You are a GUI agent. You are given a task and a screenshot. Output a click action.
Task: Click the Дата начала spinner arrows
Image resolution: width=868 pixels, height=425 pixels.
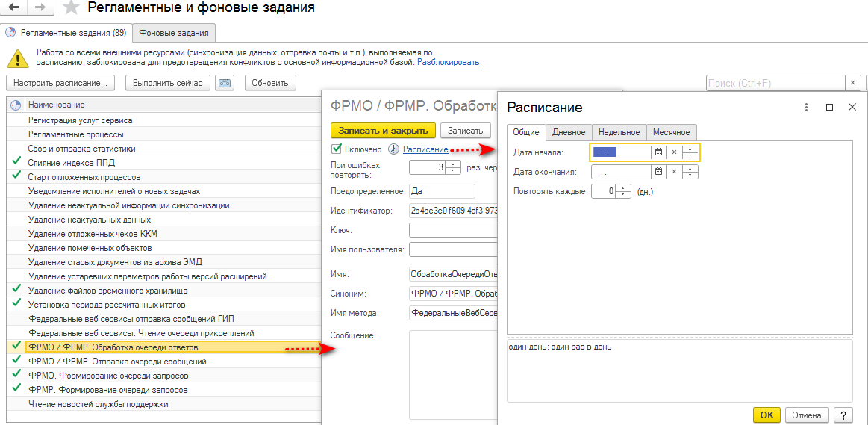click(690, 152)
